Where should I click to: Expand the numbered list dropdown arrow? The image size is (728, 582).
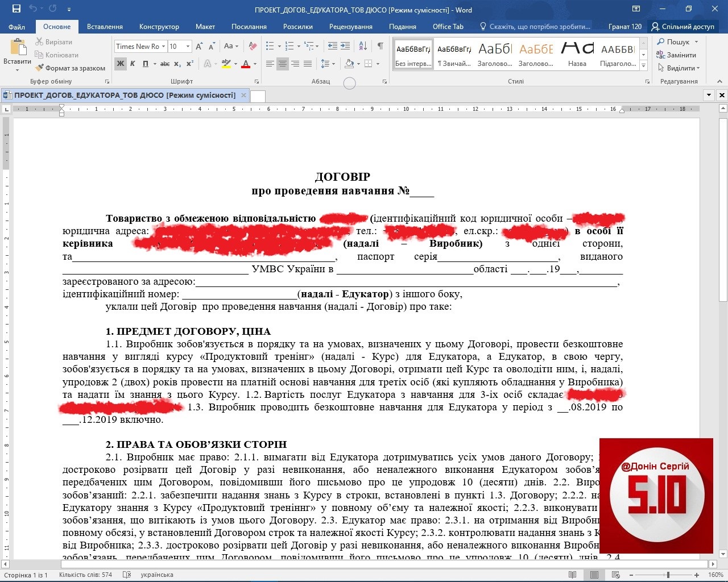pyautogui.click(x=299, y=47)
